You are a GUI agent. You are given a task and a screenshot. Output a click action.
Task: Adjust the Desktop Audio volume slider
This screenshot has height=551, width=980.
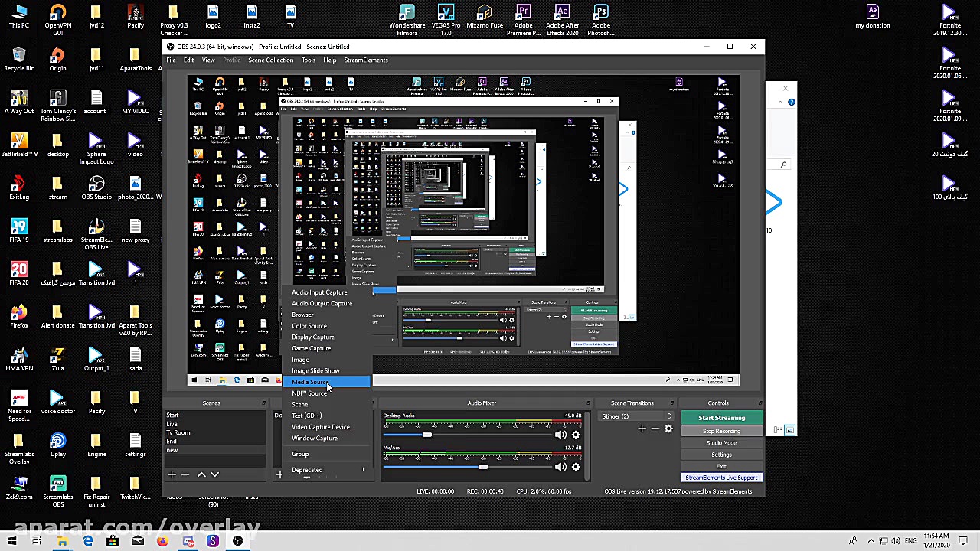point(426,435)
